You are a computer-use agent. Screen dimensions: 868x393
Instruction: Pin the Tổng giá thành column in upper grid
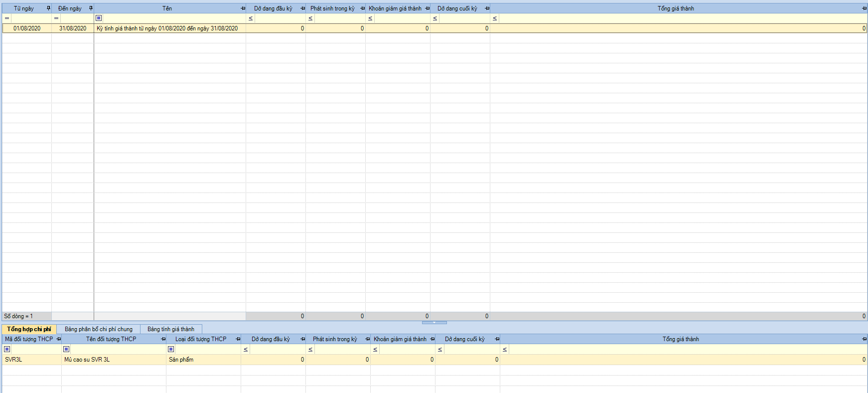(864, 8)
